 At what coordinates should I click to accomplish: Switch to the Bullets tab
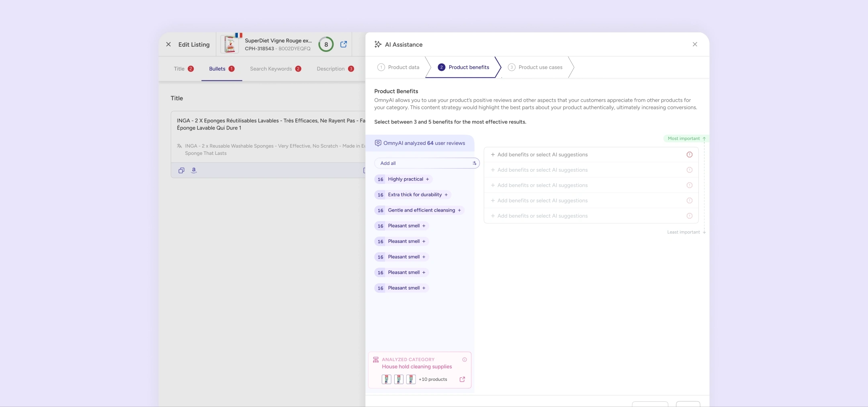coord(222,69)
